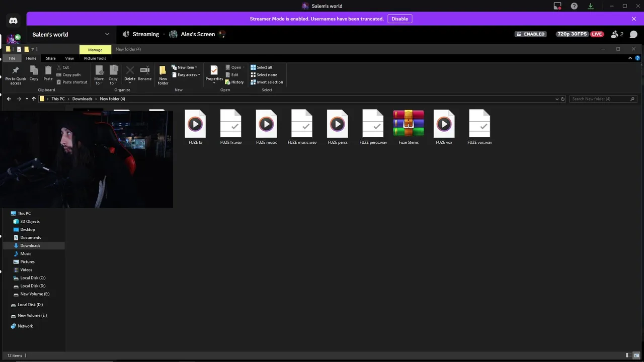Open History from the ribbon

234,82
